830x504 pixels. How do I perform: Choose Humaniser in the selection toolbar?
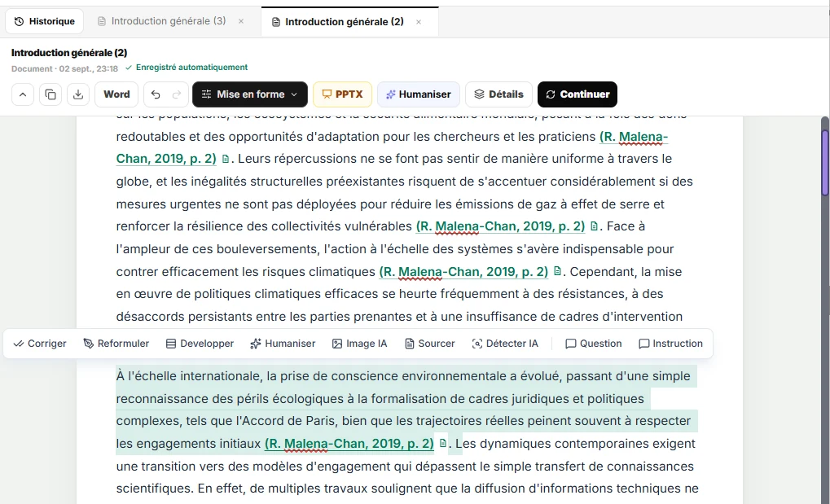[x=283, y=344]
